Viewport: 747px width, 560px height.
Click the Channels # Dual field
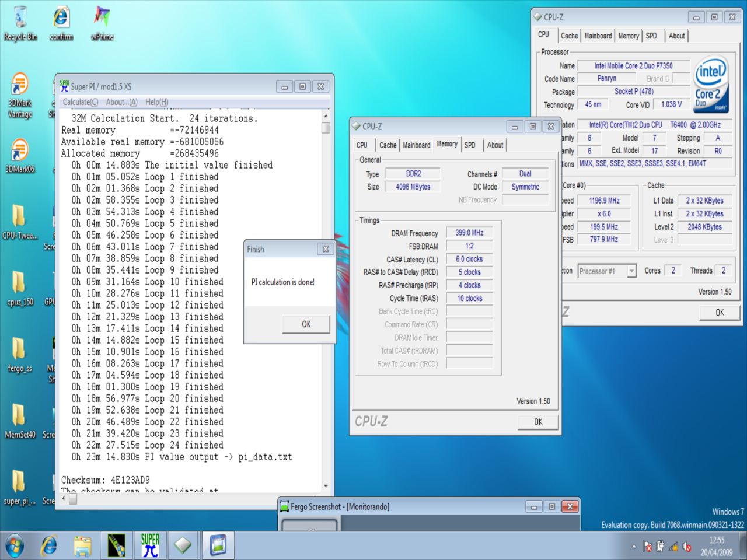525,174
